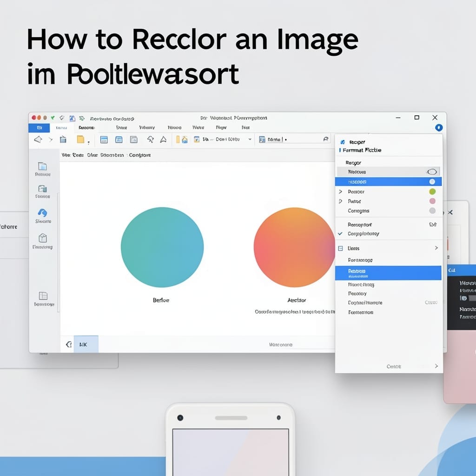The width and height of the screenshot is (476, 476).
Task: Click the blue circular icon below window controls
Action: click(x=439, y=127)
